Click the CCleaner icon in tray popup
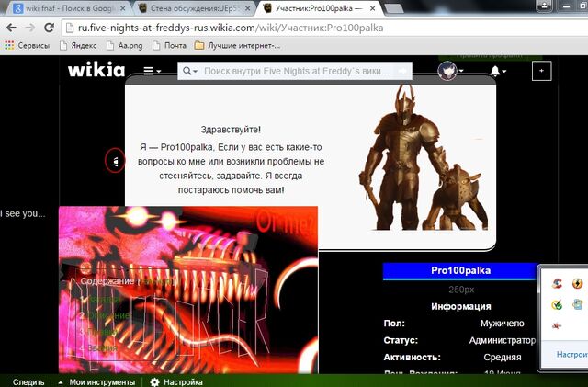 (557, 283)
